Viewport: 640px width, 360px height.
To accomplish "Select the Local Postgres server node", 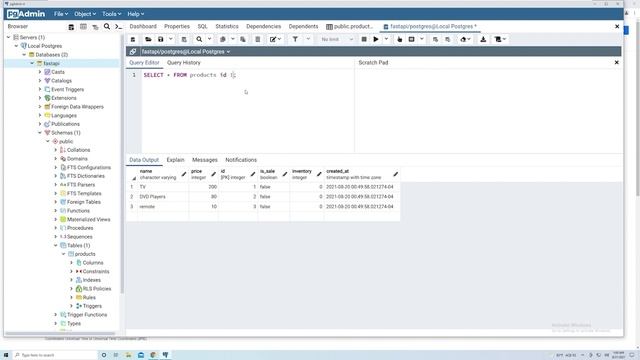I will point(44,46).
